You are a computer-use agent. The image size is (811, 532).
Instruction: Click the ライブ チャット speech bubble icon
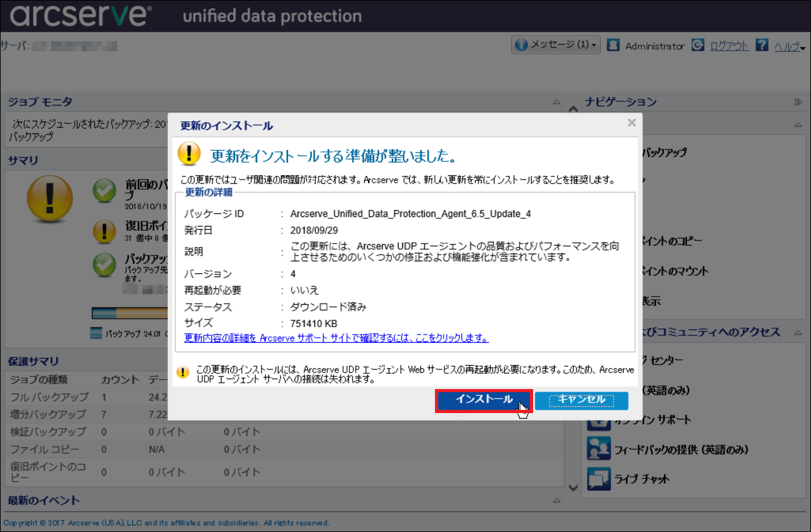tap(598, 478)
